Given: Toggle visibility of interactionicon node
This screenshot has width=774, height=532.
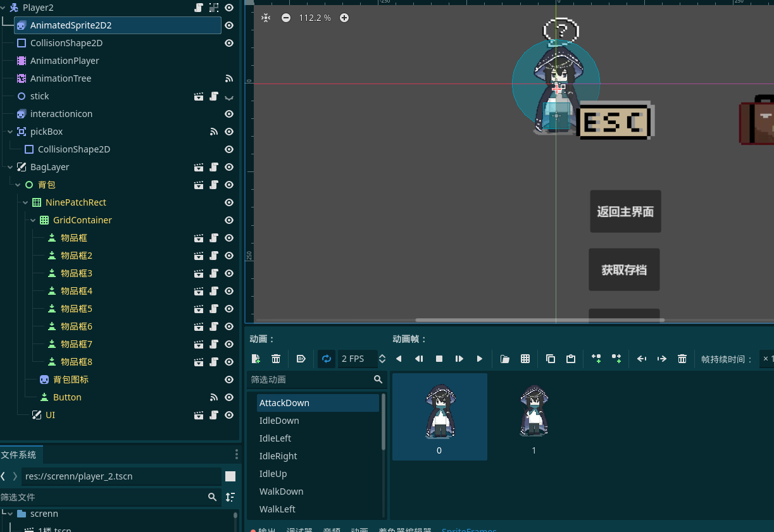Looking at the screenshot, I should [x=229, y=114].
